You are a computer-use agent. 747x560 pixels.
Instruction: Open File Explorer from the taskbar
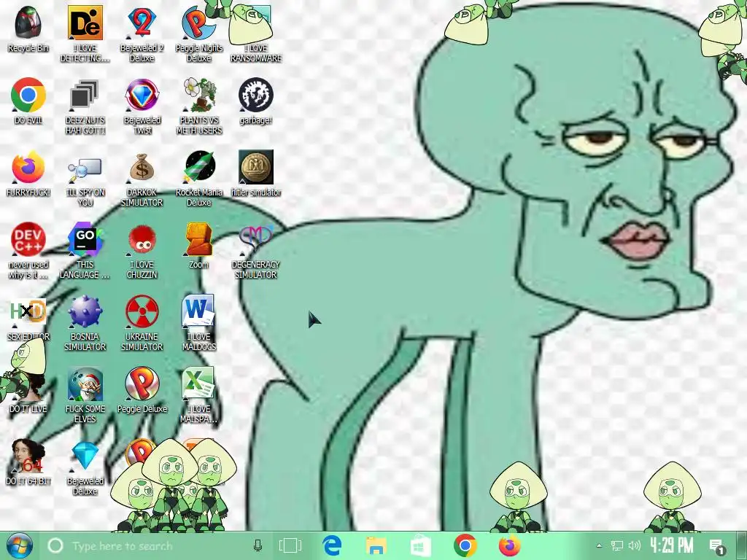tap(376, 545)
